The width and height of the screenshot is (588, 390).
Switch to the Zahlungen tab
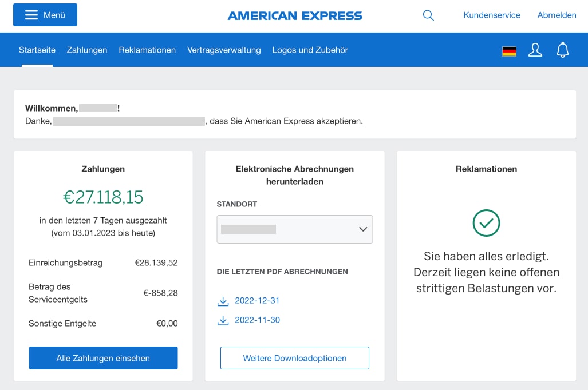pos(86,50)
